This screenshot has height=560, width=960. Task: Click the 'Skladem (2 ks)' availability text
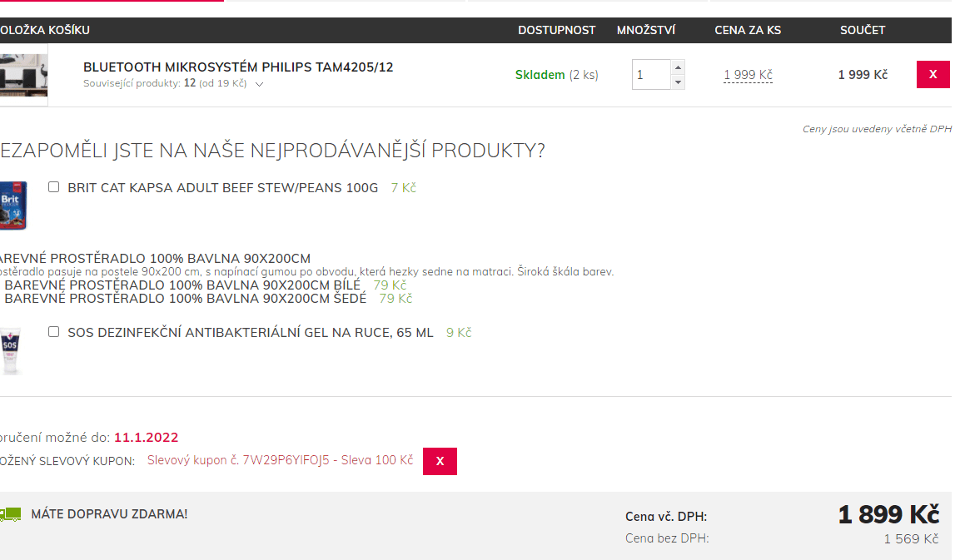[x=556, y=75]
